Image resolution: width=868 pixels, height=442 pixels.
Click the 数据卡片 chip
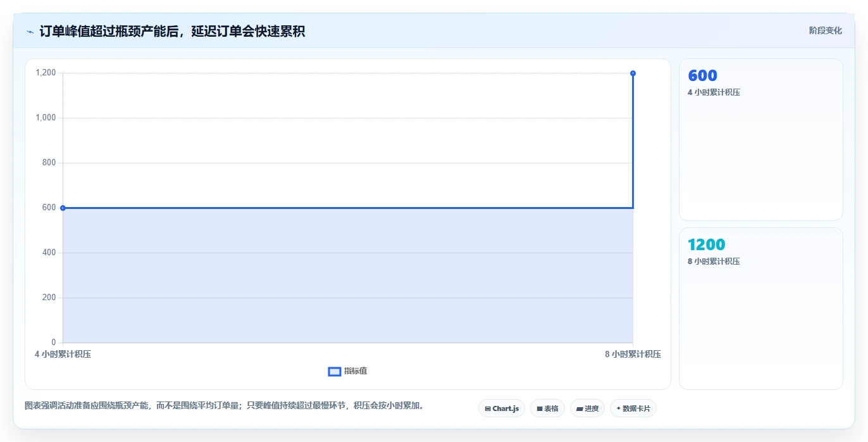[x=633, y=408]
